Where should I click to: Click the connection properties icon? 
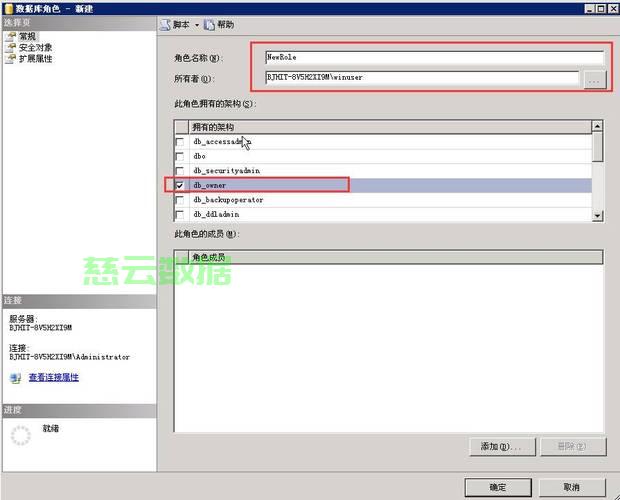[15, 378]
